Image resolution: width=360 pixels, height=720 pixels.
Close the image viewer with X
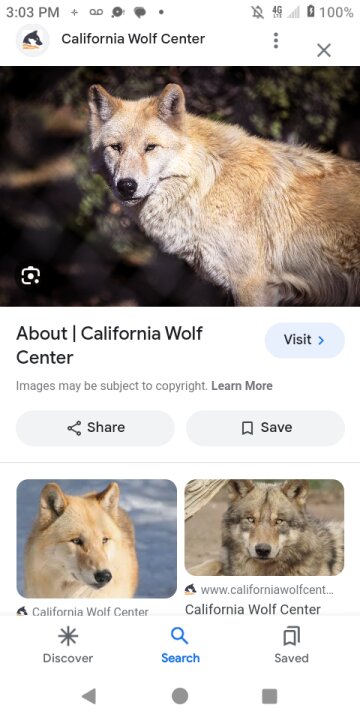coord(324,50)
